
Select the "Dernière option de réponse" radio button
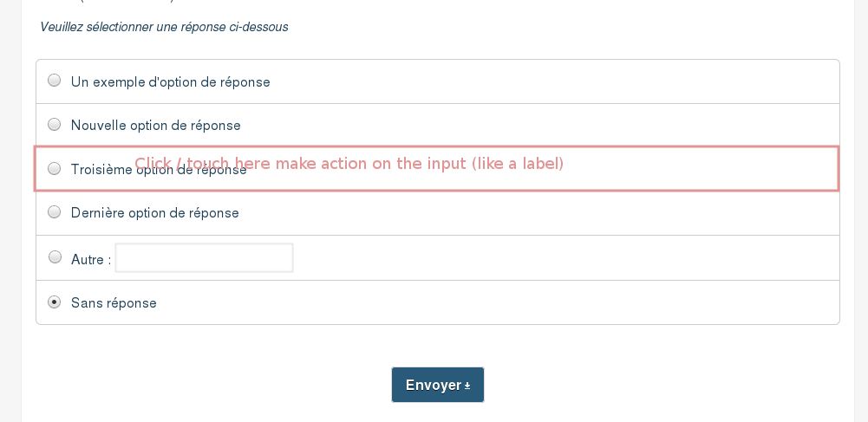coord(55,211)
